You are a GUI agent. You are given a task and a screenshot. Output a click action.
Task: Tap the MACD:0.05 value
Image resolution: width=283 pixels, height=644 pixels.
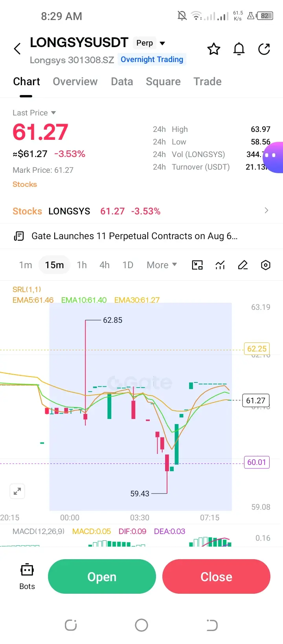click(92, 531)
